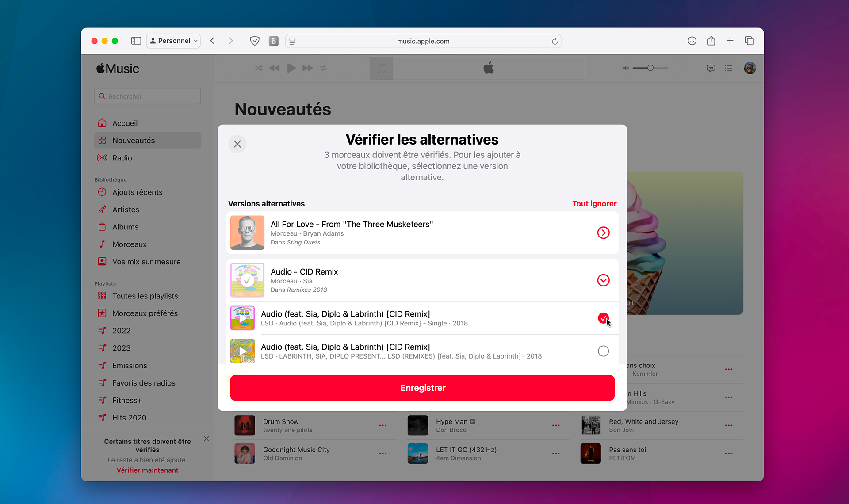
Task: Click Vérifier maintenant link
Action: click(147, 470)
